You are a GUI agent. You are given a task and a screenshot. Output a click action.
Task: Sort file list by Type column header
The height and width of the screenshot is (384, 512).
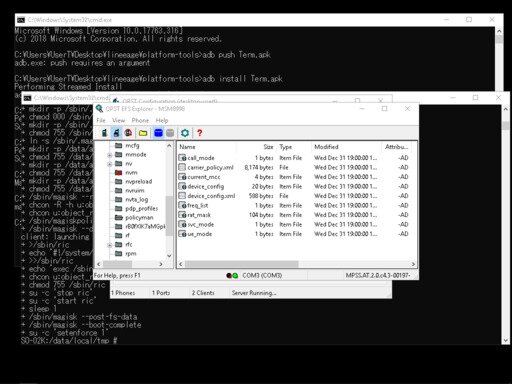tap(294, 147)
